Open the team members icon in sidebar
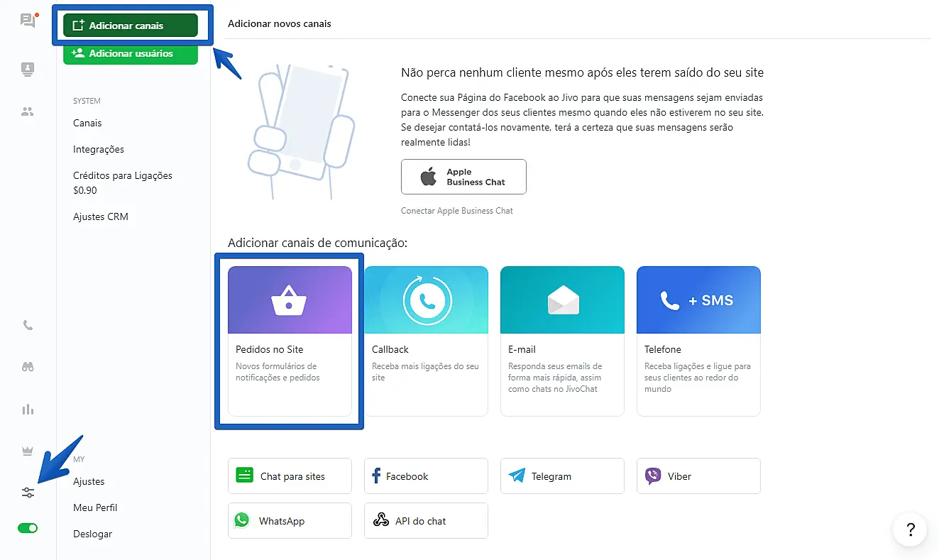Image resolution: width=939 pixels, height=560 pixels. (28, 111)
